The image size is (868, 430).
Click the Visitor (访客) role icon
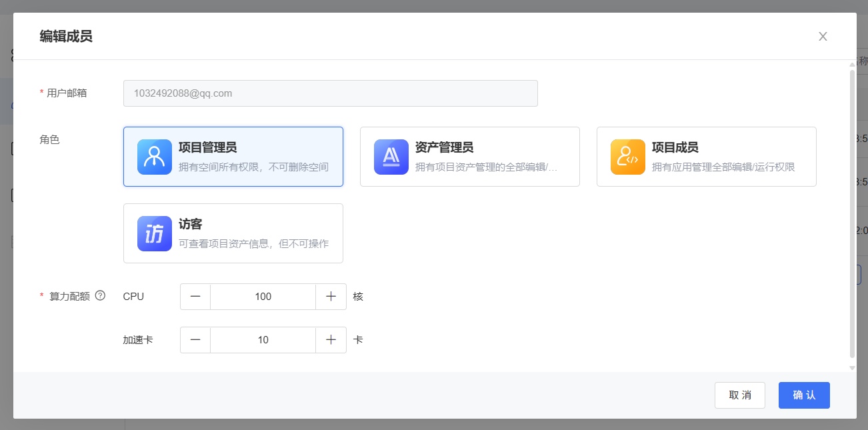click(154, 233)
